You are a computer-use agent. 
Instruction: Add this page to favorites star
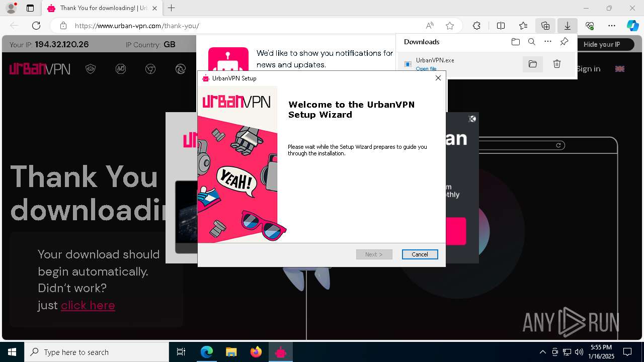[450, 26]
